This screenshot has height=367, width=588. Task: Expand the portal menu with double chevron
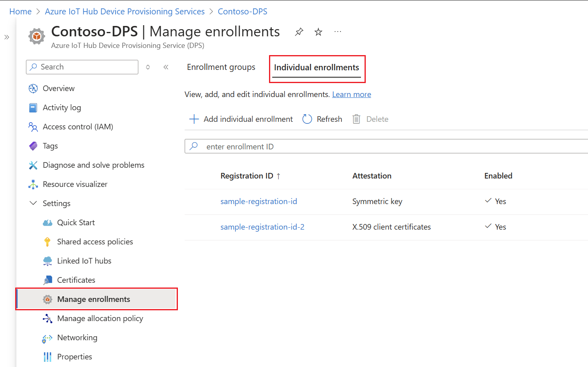(7, 37)
